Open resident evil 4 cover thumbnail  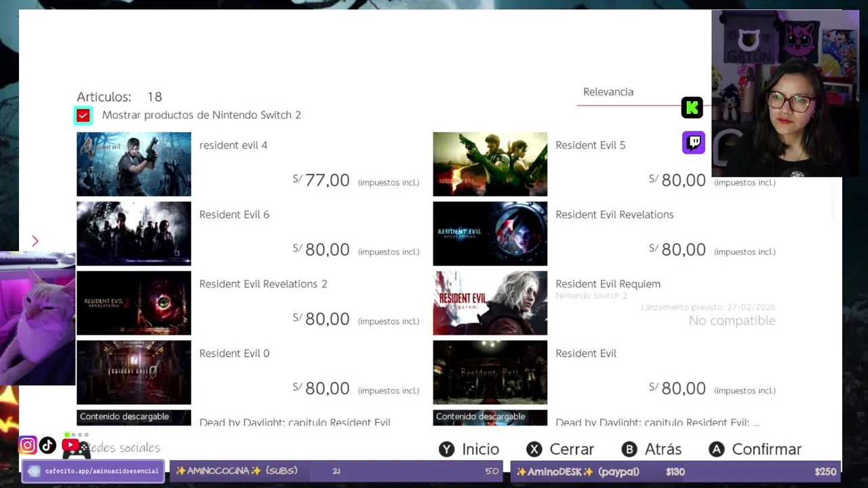click(x=134, y=164)
